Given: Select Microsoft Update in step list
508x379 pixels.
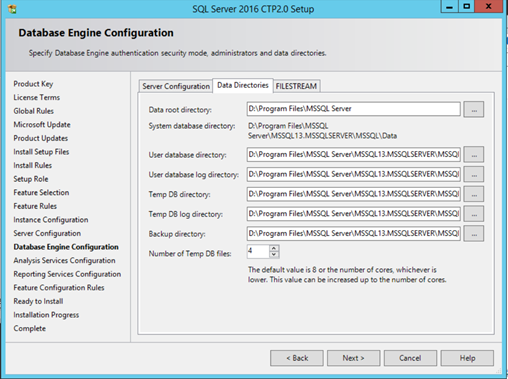Looking at the screenshot, I should point(42,125).
